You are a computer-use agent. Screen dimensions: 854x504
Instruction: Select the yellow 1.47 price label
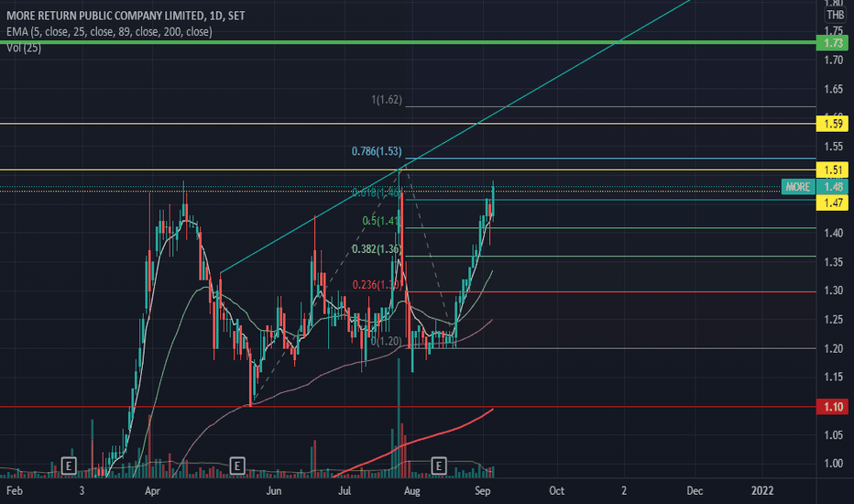tap(833, 203)
